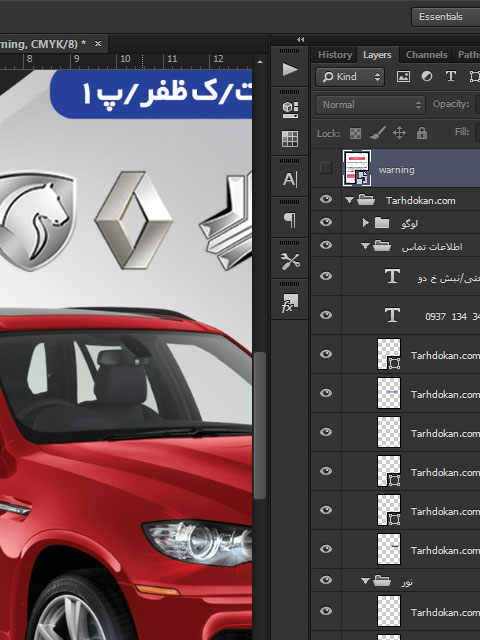Collapse the نور group arrow
Viewport: 480px width, 640px height.
(x=365, y=580)
